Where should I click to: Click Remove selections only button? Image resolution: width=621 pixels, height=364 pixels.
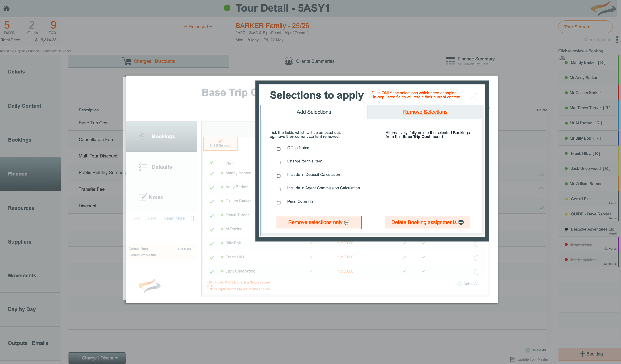point(319,222)
